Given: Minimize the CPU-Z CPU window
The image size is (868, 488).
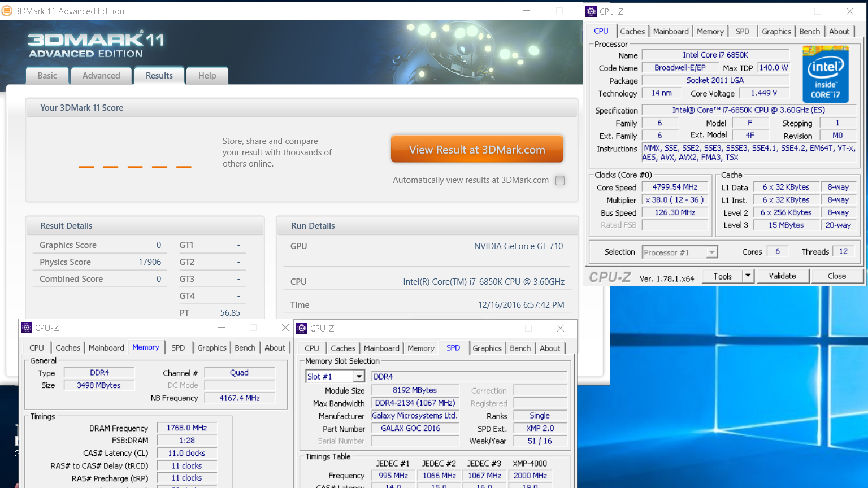Looking at the screenshot, I should pyautogui.click(x=786, y=11).
